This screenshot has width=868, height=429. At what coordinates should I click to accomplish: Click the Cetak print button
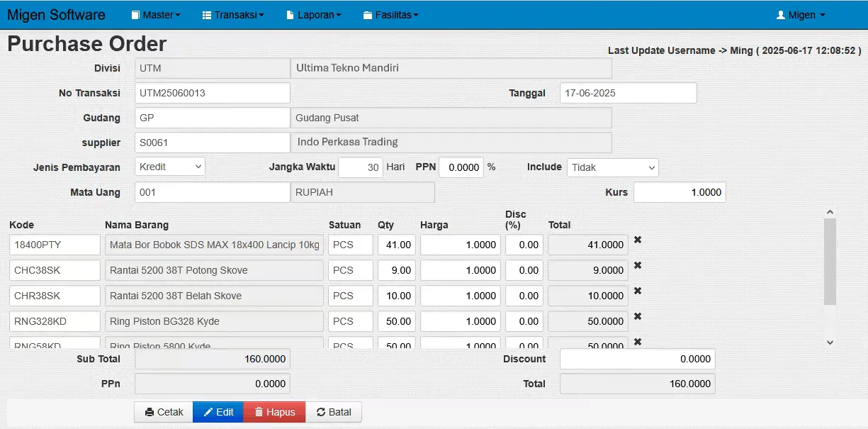click(164, 412)
